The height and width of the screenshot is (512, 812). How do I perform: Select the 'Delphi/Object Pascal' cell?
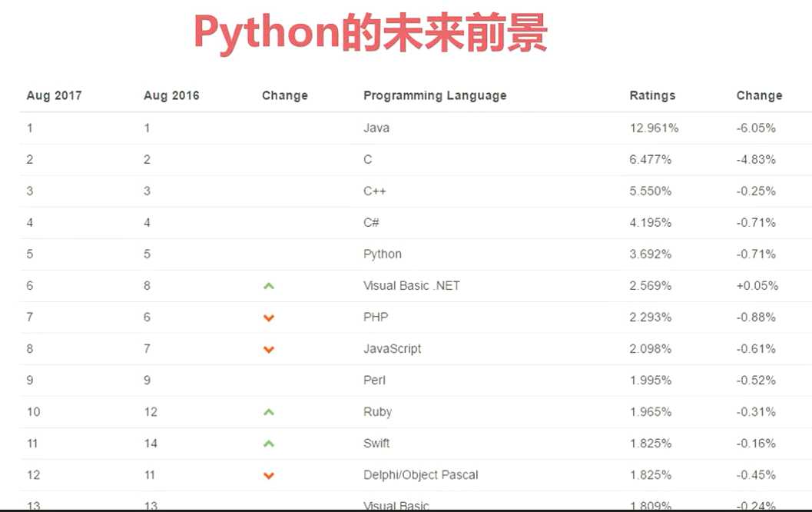coord(421,474)
